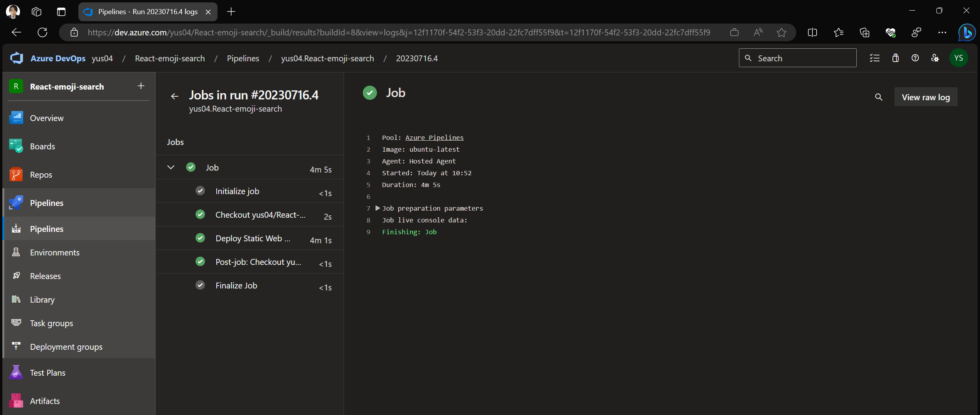The width and height of the screenshot is (980, 415).
Task: Open the User settings icon
Action: (x=935, y=58)
